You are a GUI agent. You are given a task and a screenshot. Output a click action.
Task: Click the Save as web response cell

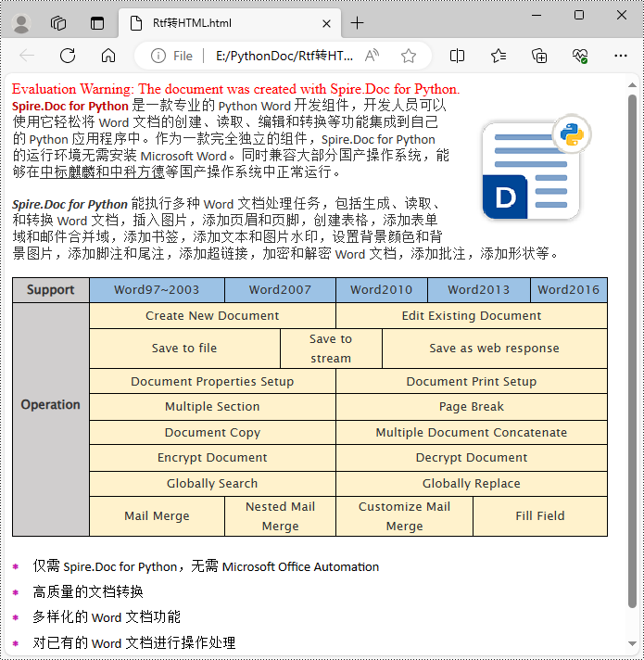[495, 349]
